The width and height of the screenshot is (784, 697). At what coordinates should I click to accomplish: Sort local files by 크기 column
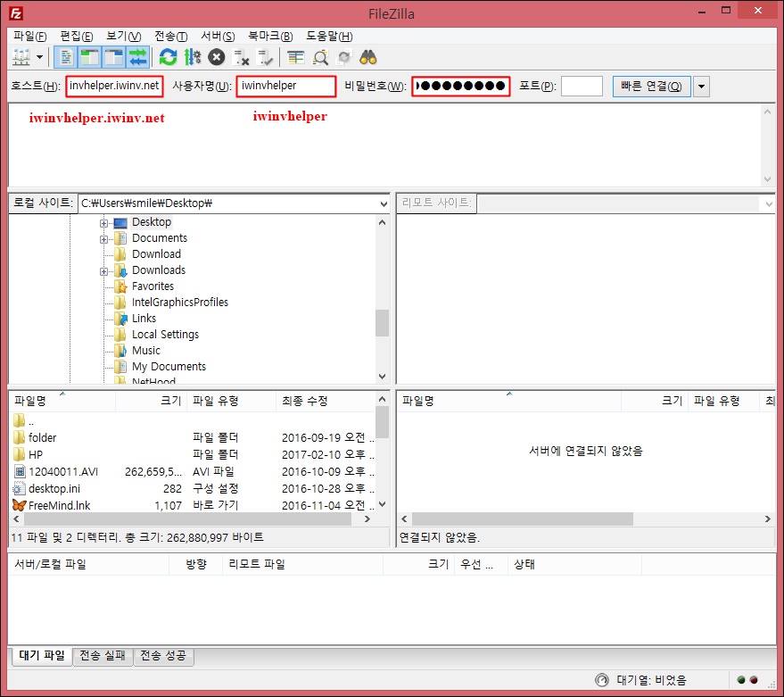151,401
